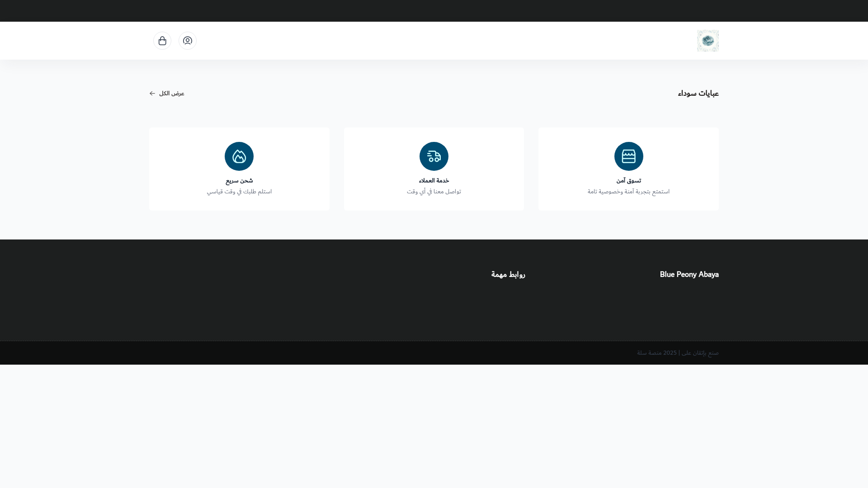Click the تسوق آمن feature title
The width and height of the screenshot is (868, 488).
click(628, 181)
